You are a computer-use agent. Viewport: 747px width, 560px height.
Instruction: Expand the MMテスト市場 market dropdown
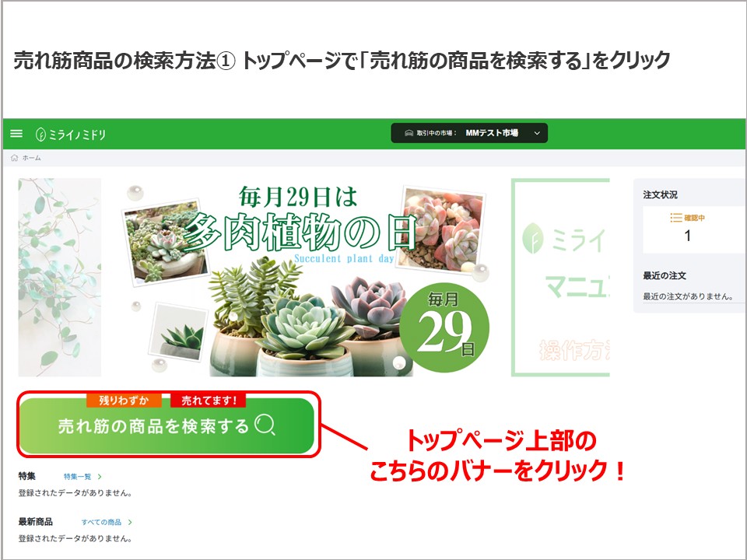(469, 133)
